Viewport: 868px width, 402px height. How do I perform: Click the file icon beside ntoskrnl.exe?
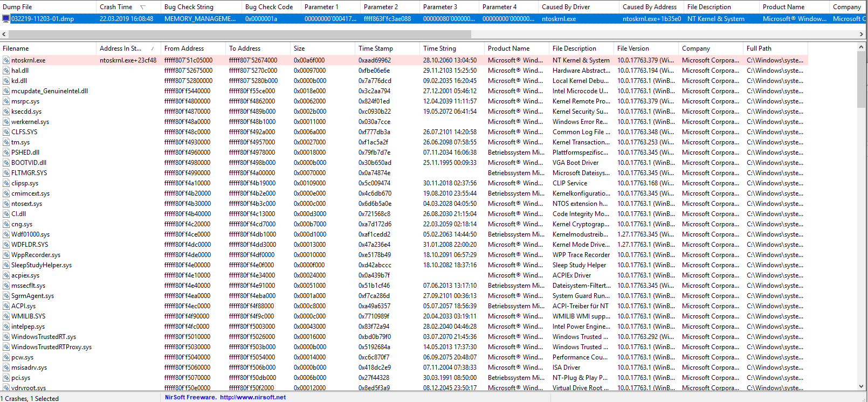tap(6, 60)
